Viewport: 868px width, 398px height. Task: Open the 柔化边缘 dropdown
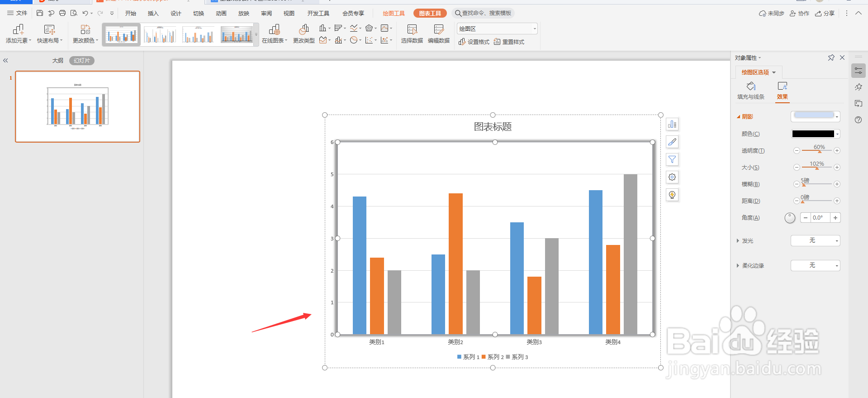(815, 265)
